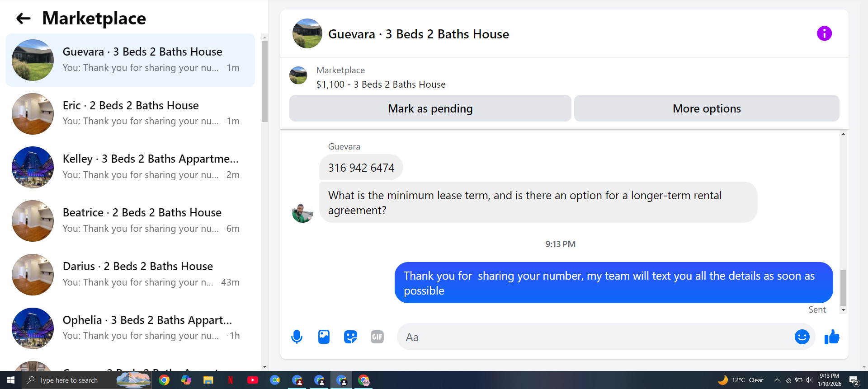Show hidden system tray icons chevron
The width and height of the screenshot is (868, 389).
click(777, 380)
